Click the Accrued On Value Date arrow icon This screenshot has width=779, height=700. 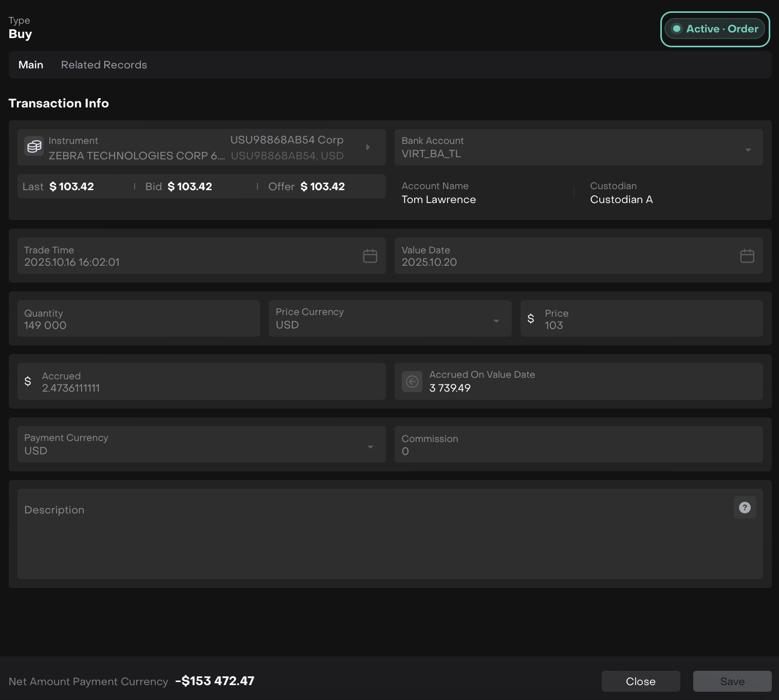tap(412, 381)
